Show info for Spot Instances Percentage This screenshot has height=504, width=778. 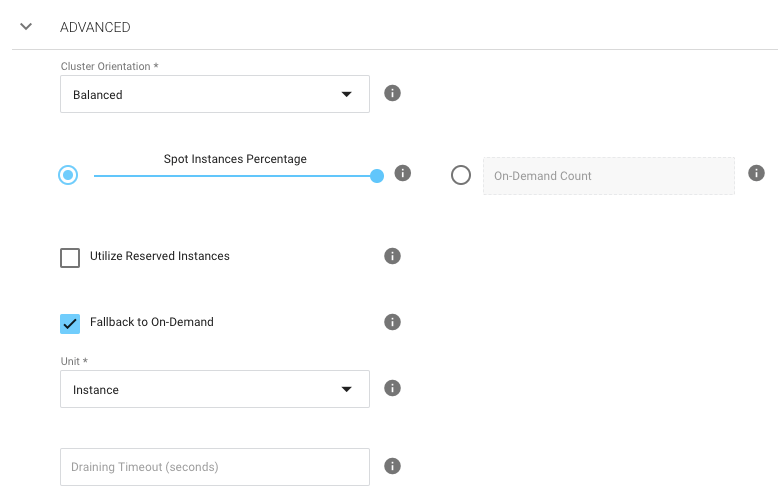403,173
